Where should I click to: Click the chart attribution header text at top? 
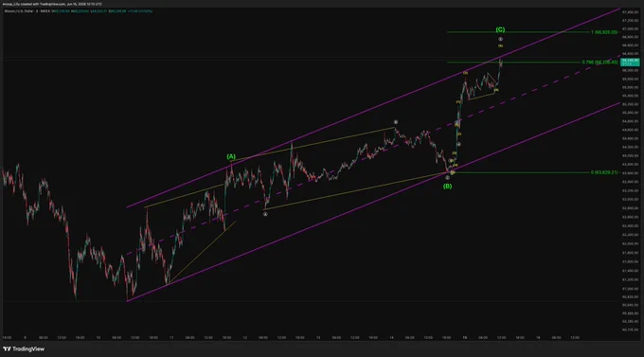pos(52,4)
